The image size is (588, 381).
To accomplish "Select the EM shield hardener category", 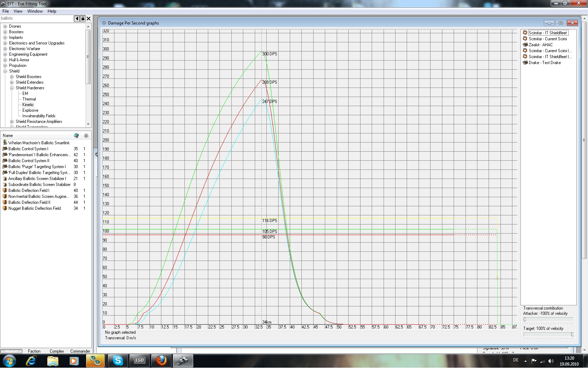I will point(25,93).
